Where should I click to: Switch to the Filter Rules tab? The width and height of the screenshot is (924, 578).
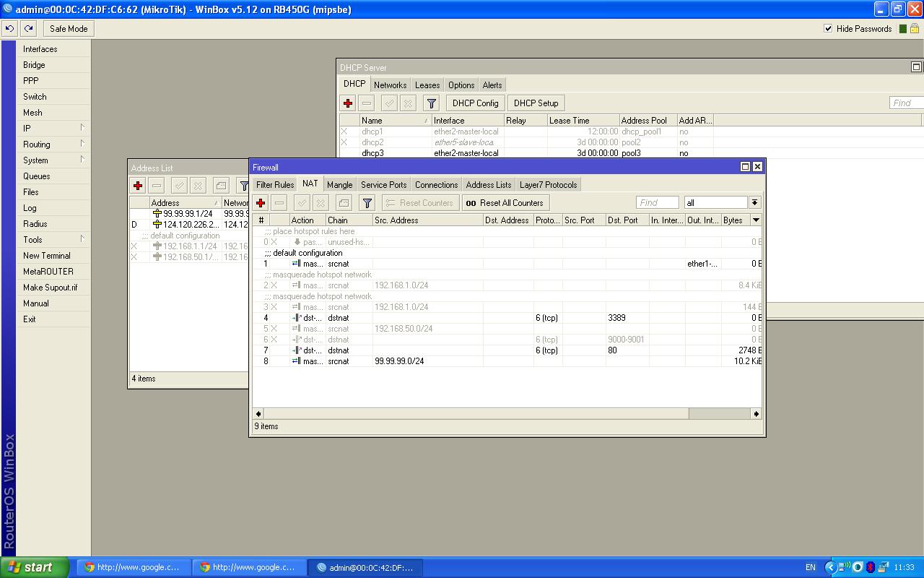[x=275, y=185]
